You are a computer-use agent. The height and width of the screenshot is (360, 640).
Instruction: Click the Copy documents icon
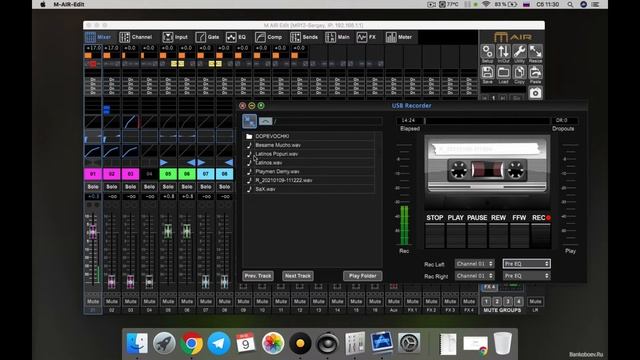click(x=519, y=73)
